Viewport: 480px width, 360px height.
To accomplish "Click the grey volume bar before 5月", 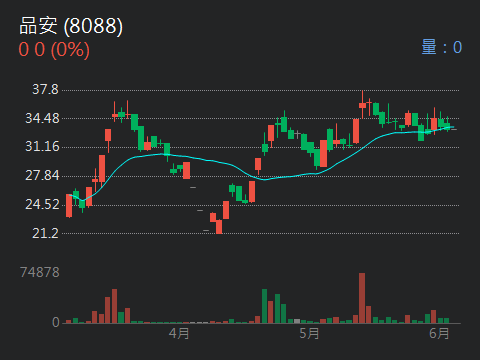I will [x=297, y=321].
